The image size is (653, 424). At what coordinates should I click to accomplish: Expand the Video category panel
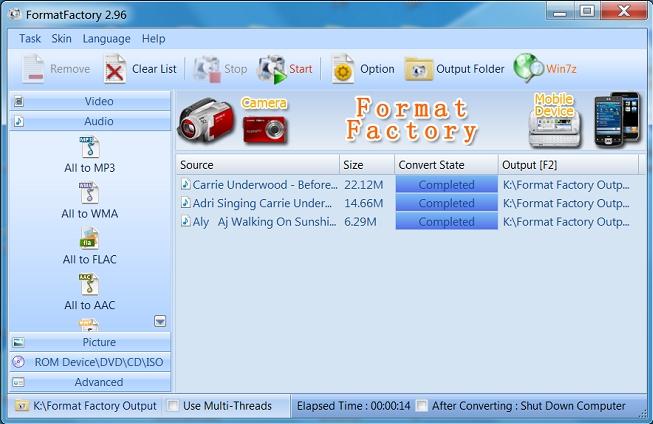(90, 101)
